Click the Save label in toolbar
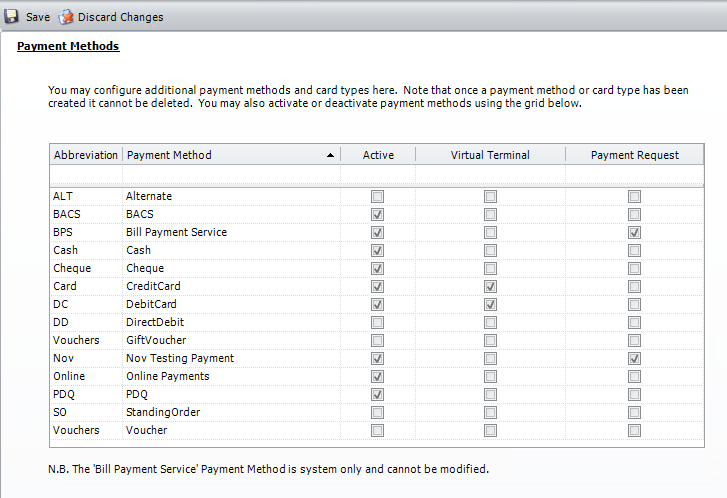 coord(38,17)
